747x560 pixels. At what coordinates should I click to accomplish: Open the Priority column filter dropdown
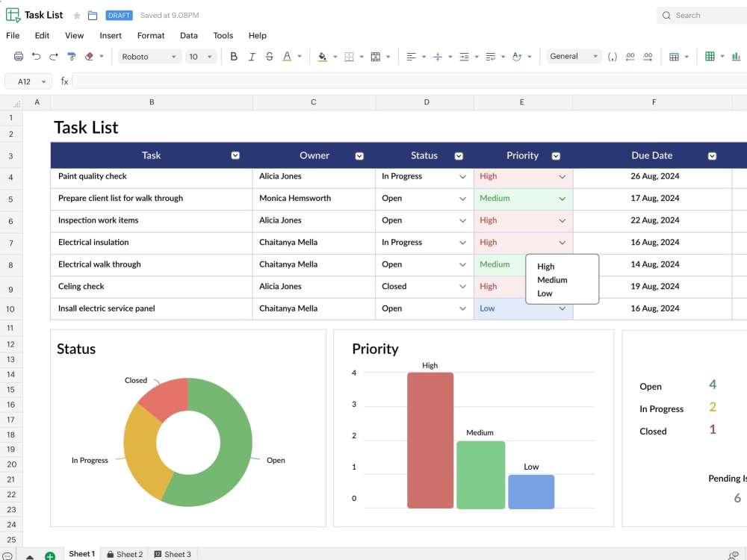(x=556, y=156)
